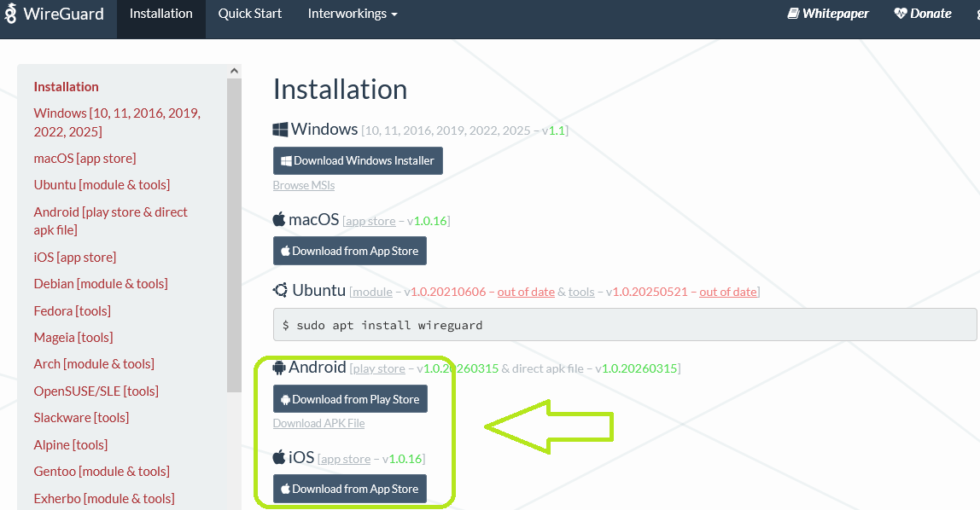Open the Installation nav tab

[x=161, y=14]
